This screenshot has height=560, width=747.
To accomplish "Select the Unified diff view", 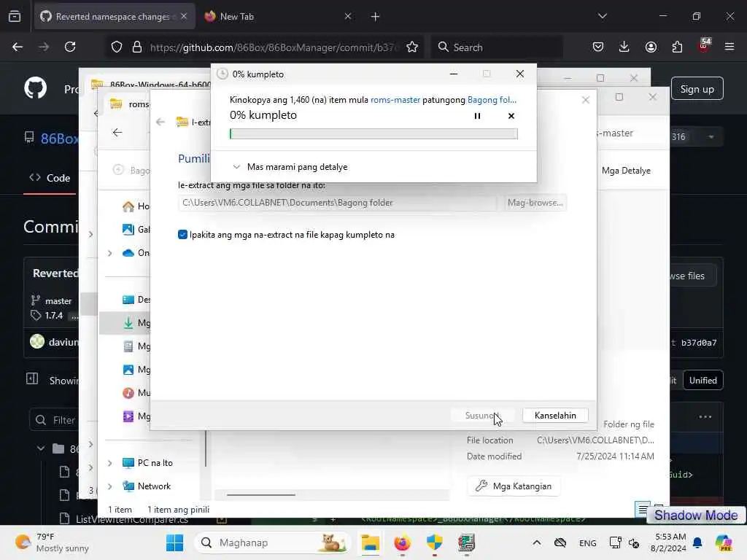I will [703, 381].
